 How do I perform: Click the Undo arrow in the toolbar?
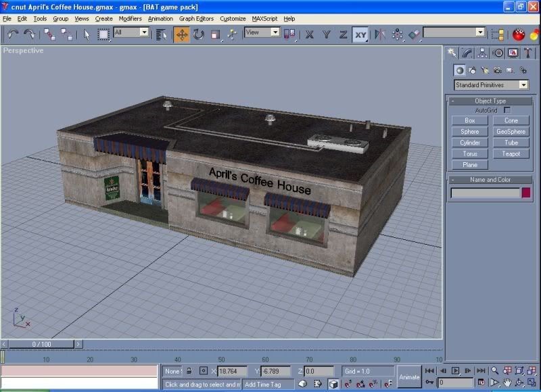pyautogui.click(x=13, y=34)
